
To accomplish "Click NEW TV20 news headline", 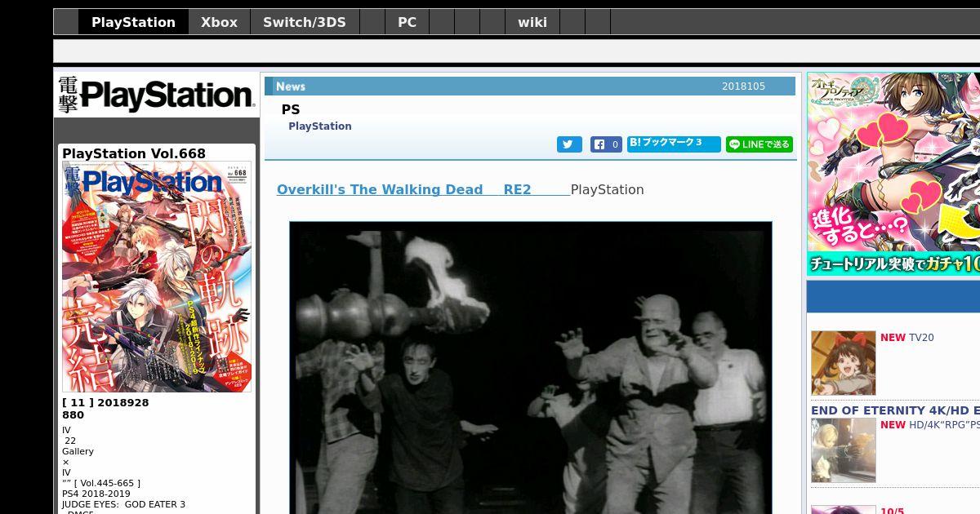I will [906, 338].
